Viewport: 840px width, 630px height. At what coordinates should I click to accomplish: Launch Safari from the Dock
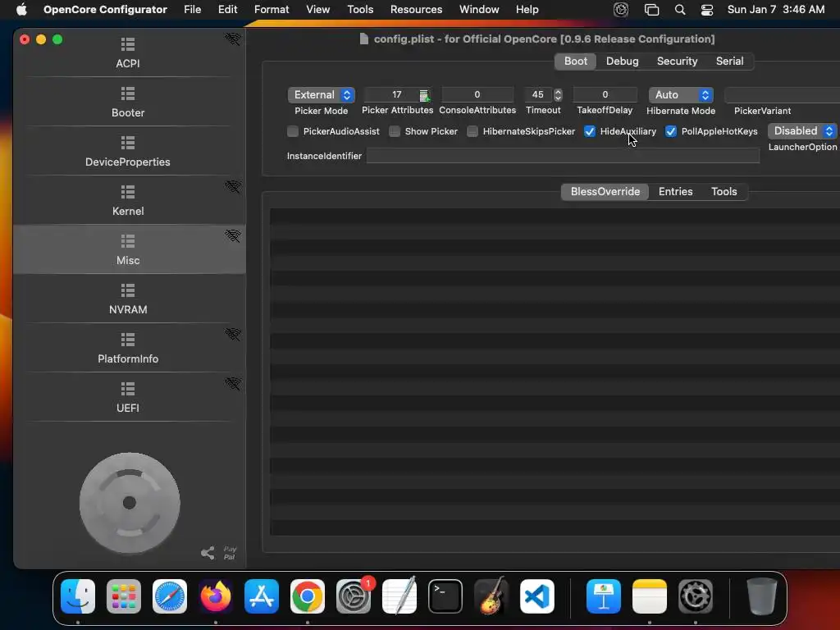pos(170,596)
